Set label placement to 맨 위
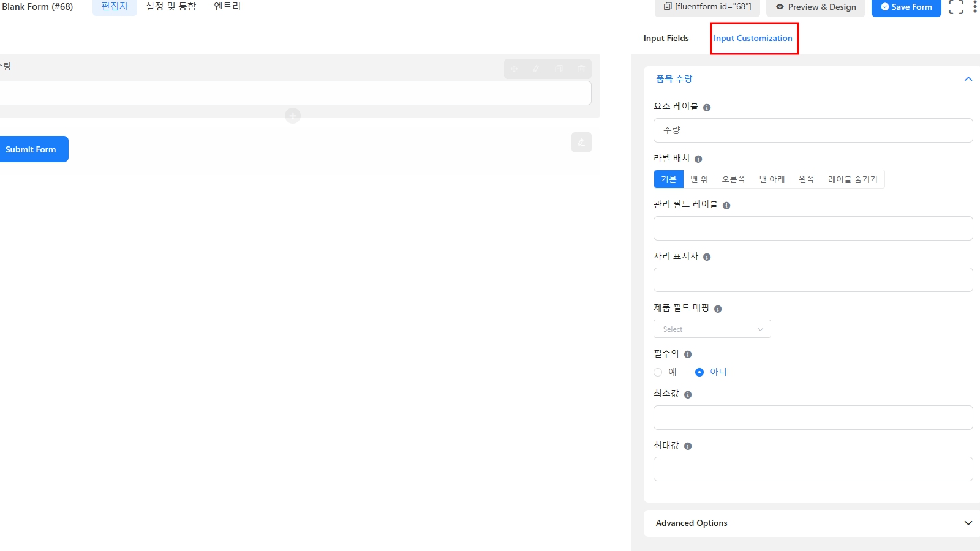The width and height of the screenshot is (980, 551). [699, 179]
